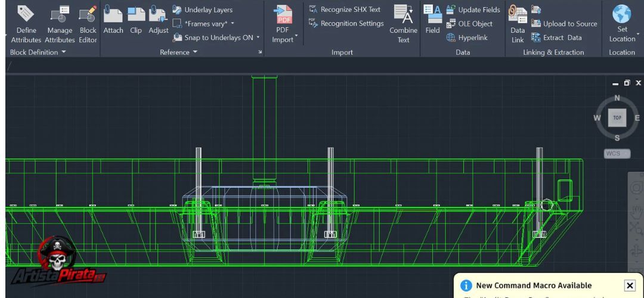644x298 pixels.
Task: Open the Data Link manager
Action: pos(518,24)
